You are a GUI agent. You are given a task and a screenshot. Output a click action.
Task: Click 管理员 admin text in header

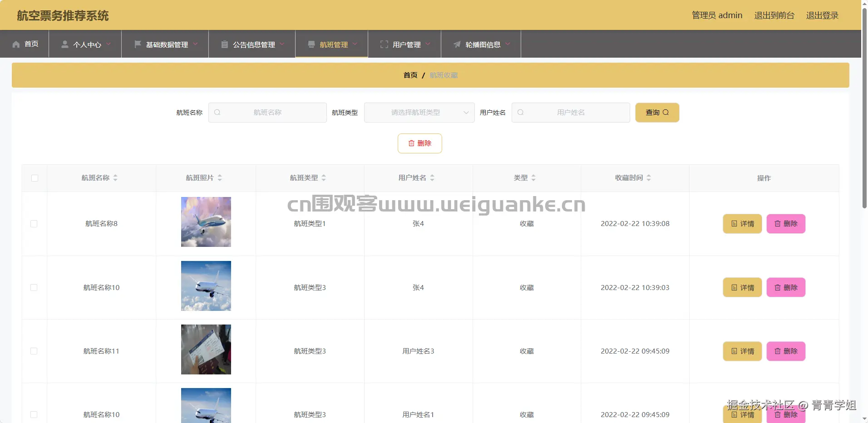coord(717,15)
